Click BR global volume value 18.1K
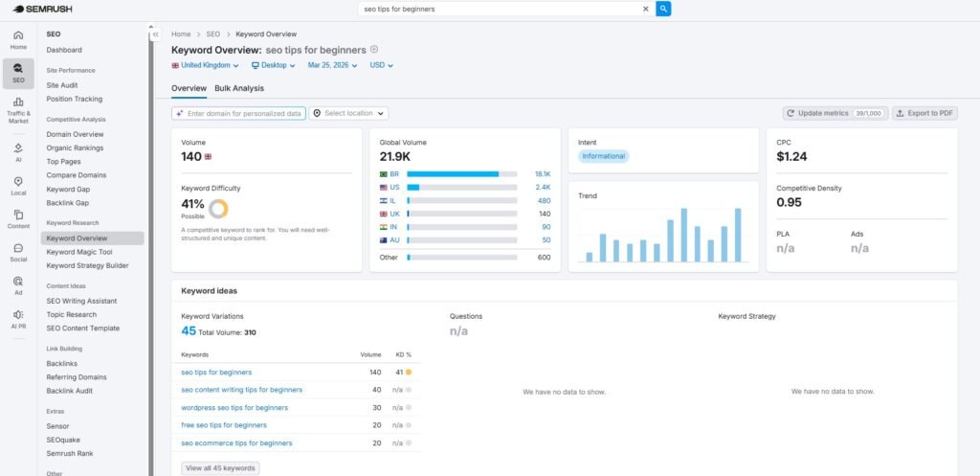 (543, 174)
